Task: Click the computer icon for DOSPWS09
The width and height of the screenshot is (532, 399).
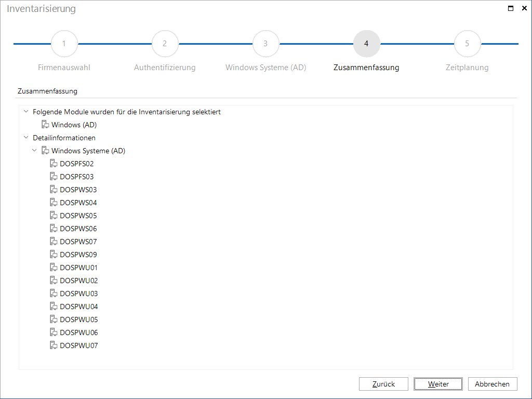Action: point(54,254)
